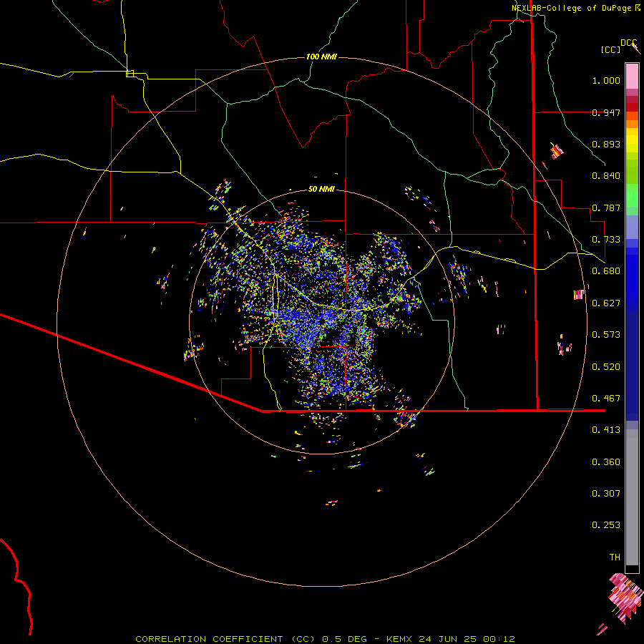Click the 0.893 colorbar value
This screenshot has height=644, width=644.
coord(606,144)
